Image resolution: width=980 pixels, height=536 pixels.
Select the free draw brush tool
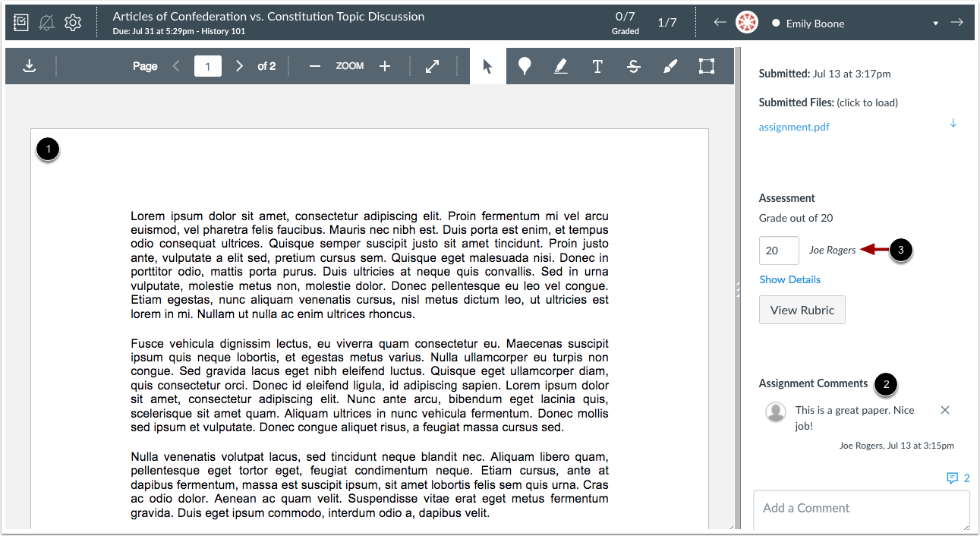670,66
